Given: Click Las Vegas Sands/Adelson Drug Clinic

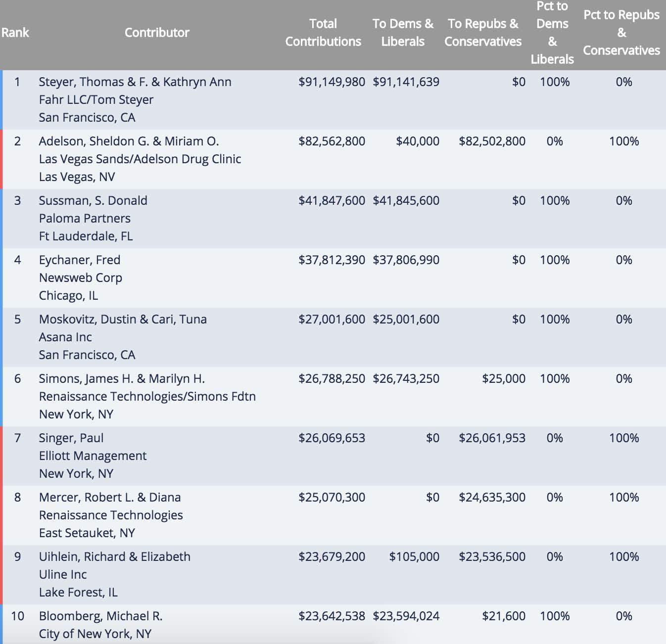Looking at the screenshot, I should pos(140,159).
